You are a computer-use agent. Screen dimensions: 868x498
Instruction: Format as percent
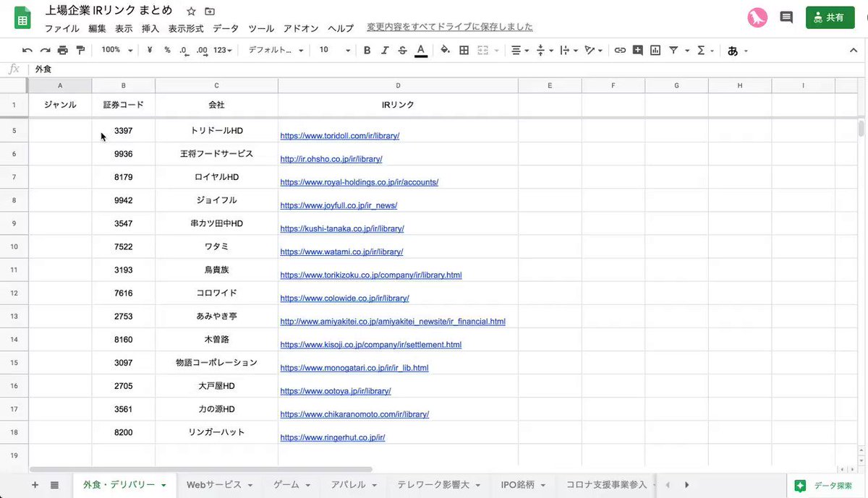point(167,51)
